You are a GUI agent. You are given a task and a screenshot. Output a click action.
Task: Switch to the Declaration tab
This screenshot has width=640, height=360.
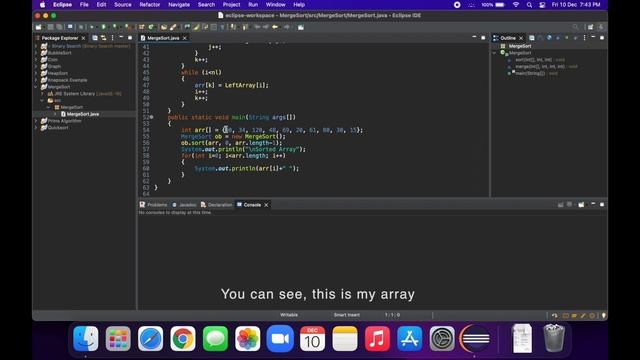216,205
